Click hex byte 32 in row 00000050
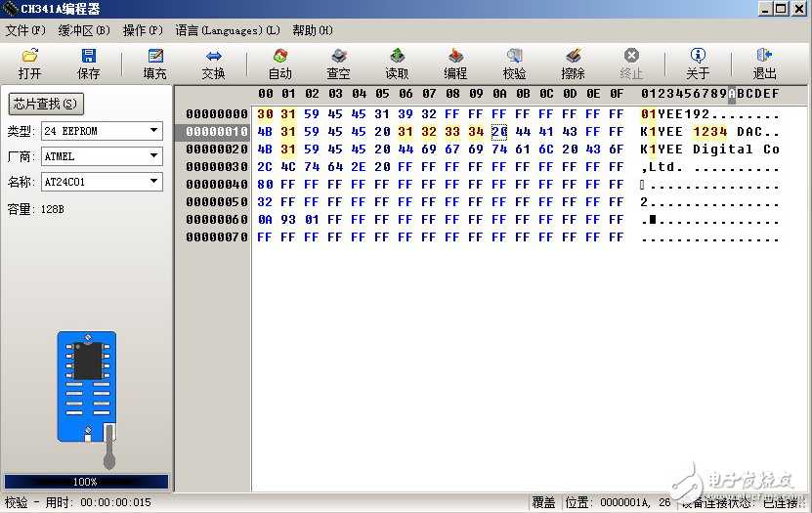Screen dimensions: 812x513 [x=265, y=202]
